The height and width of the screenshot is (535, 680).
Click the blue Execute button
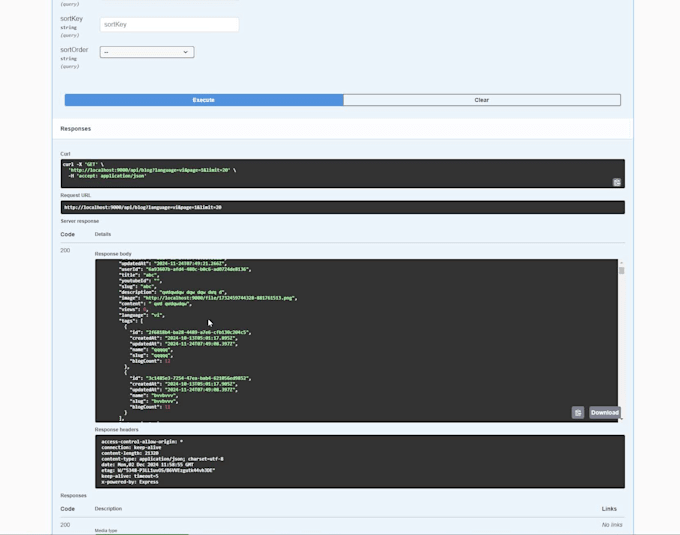click(204, 100)
